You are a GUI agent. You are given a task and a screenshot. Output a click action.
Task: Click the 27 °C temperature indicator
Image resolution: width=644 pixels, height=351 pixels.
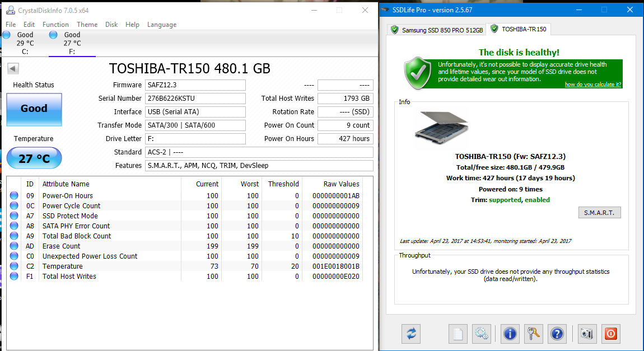34,158
